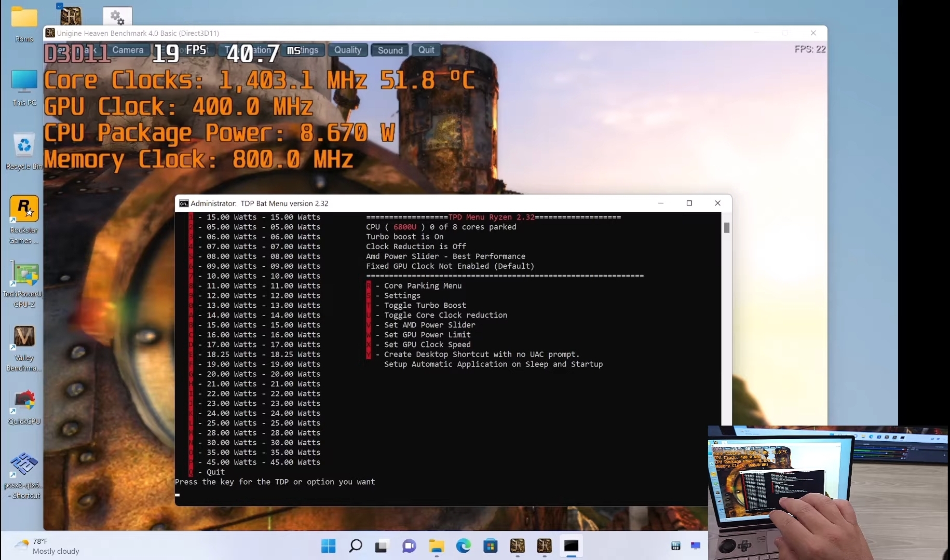Image resolution: width=950 pixels, height=560 pixels.
Task: Click the '10.00 Watts - 10.00 Watts' row
Action: pos(254,276)
